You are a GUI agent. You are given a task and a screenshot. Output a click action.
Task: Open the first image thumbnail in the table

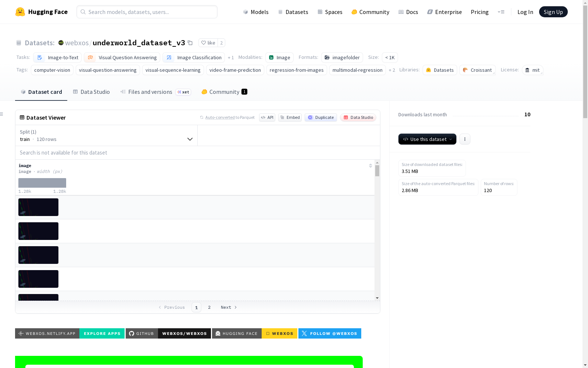coord(38,207)
